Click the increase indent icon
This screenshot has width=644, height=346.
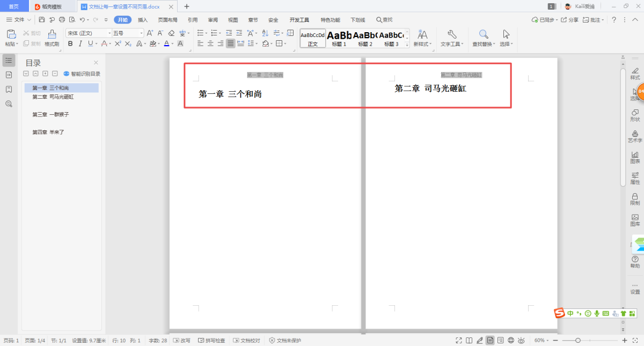coord(239,33)
